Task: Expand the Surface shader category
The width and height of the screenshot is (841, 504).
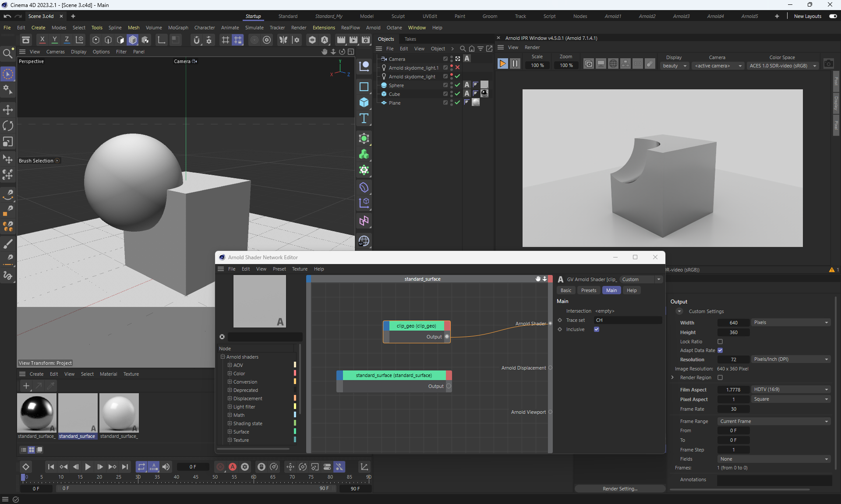Action: pyautogui.click(x=230, y=432)
